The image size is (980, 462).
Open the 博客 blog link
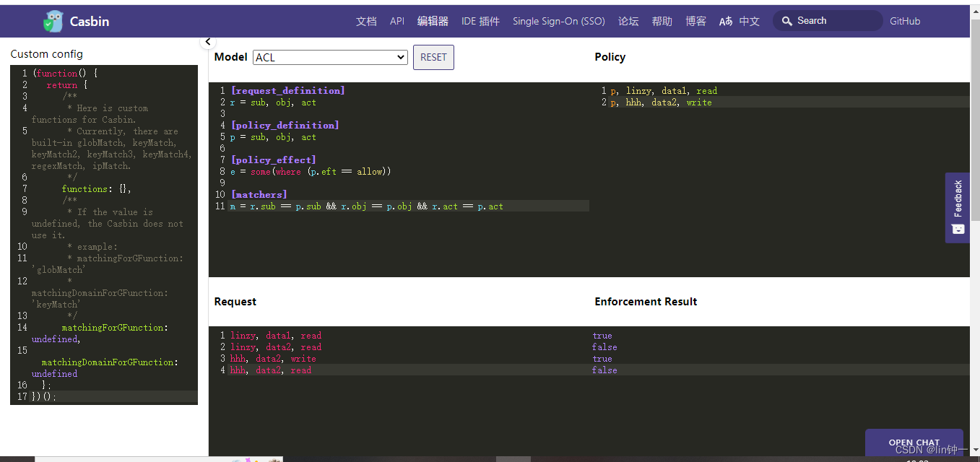695,22
